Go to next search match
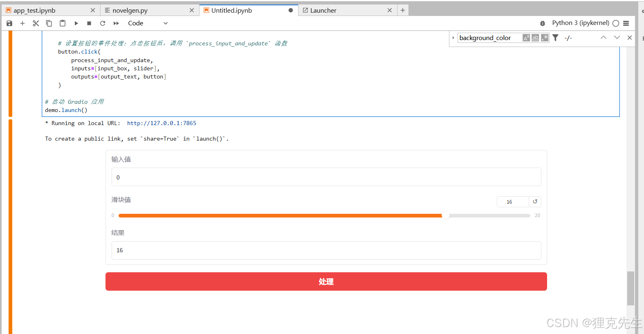 pyautogui.click(x=617, y=38)
